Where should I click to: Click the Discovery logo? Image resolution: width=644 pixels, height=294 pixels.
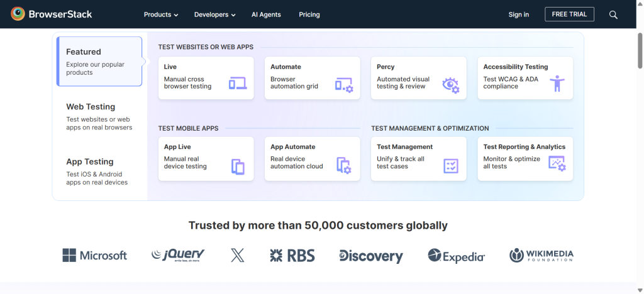click(x=371, y=256)
